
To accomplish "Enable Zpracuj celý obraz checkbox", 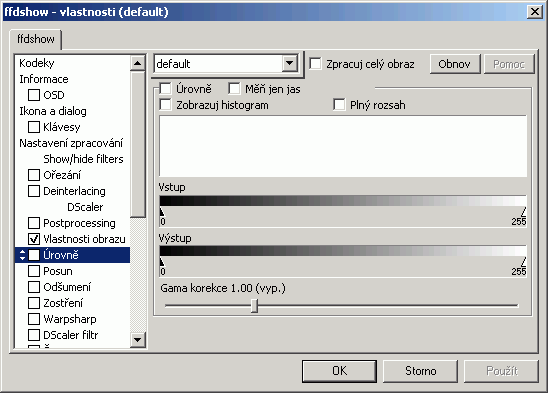I will click(315, 64).
